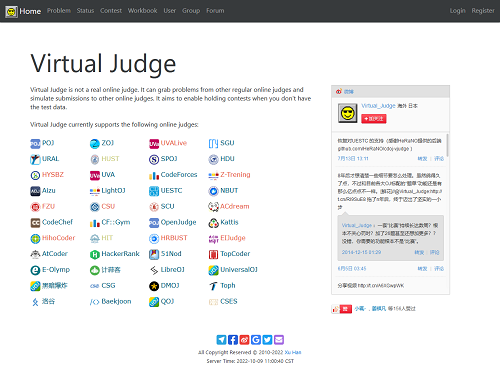The width and height of the screenshot is (500, 370).
Task: Open the UESTC judge link
Action: [x=171, y=191]
